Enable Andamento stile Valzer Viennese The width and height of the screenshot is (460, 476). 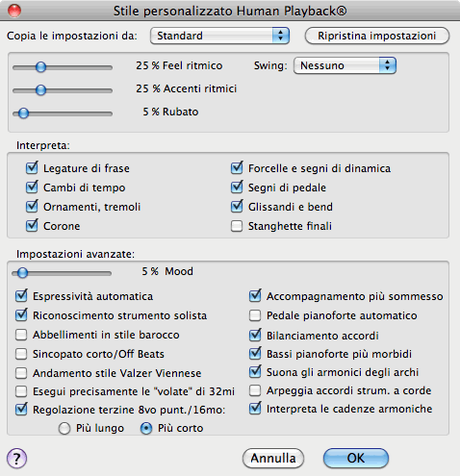coord(21,373)
